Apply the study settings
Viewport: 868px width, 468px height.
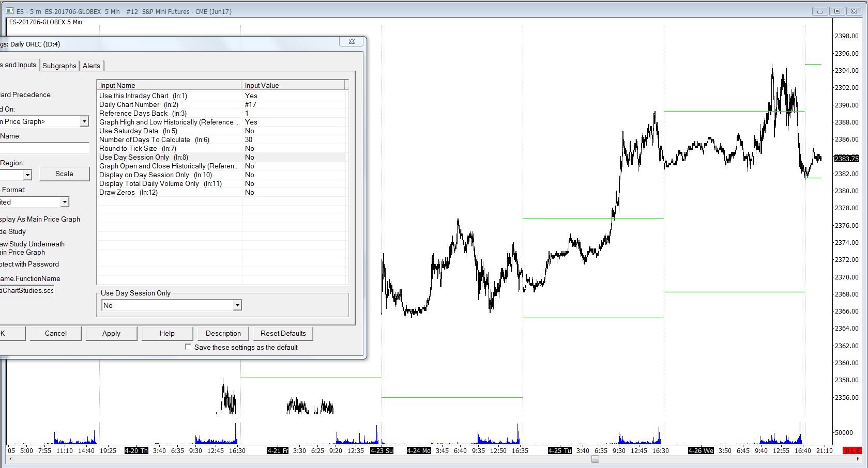point(111,334)
